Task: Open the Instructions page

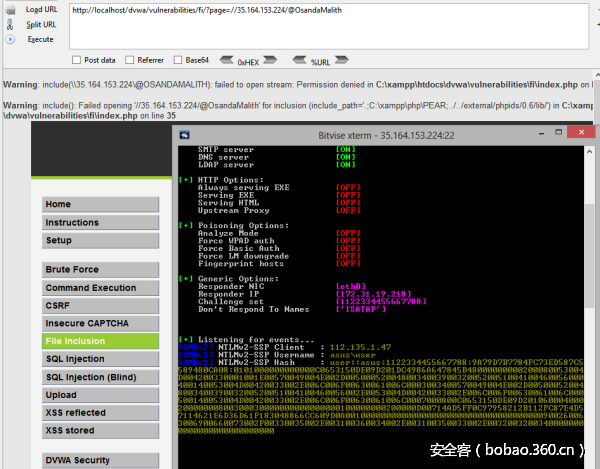Action: click(100, 223)
